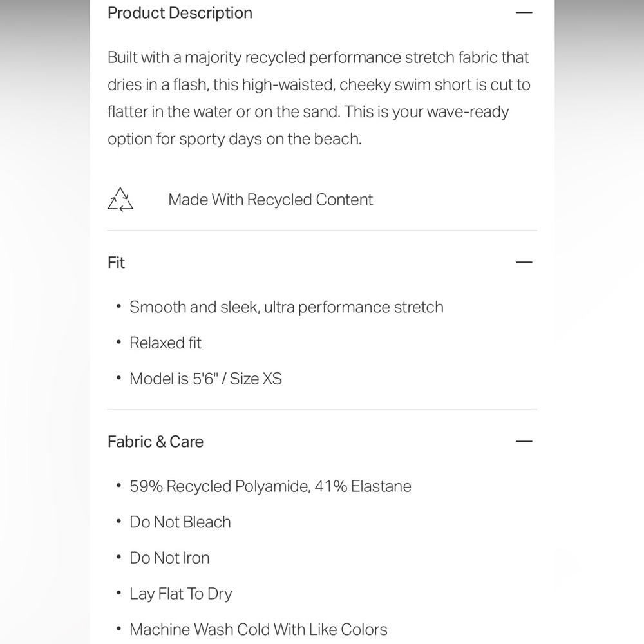Click the Do Not Bleach item
644x644 pixels.
click(180, 522)
